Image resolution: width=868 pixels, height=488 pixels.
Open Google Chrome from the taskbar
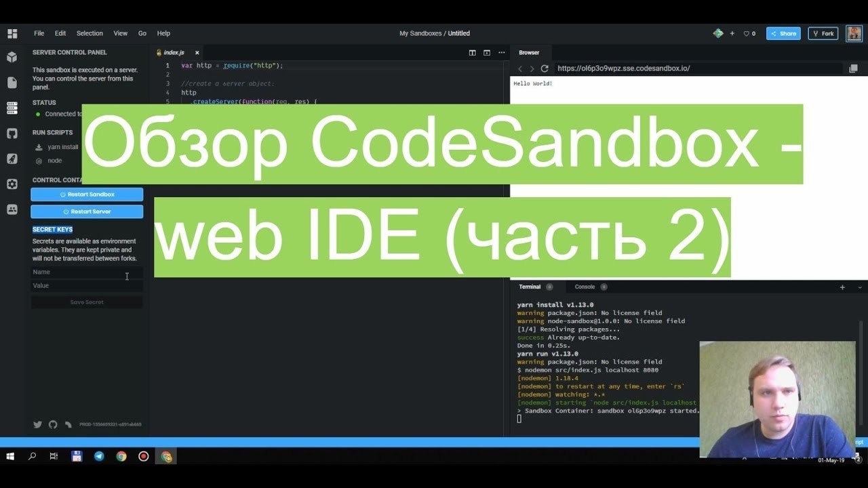121,456
